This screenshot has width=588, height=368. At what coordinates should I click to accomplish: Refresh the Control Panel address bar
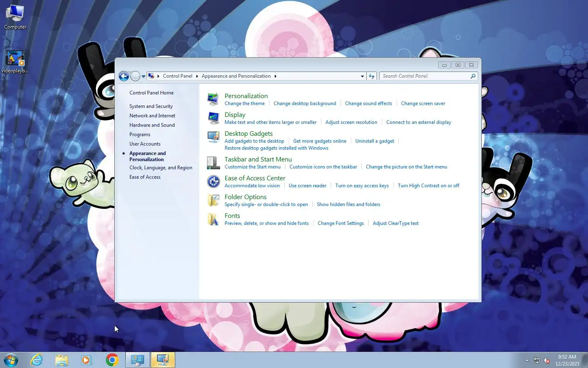[x=372, y=76]
